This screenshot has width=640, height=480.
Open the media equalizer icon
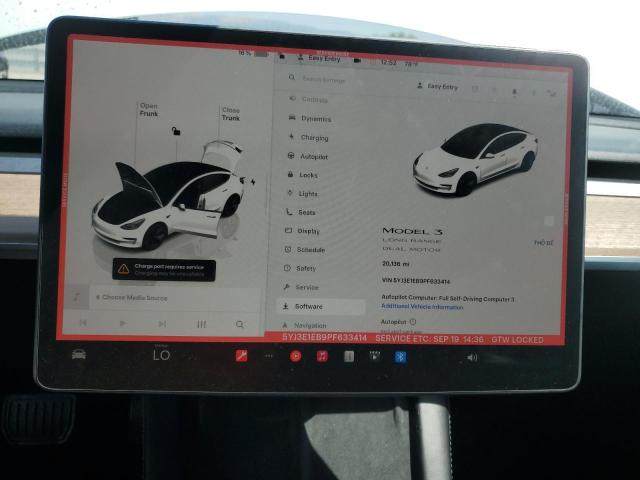click(x=201, y=324)
